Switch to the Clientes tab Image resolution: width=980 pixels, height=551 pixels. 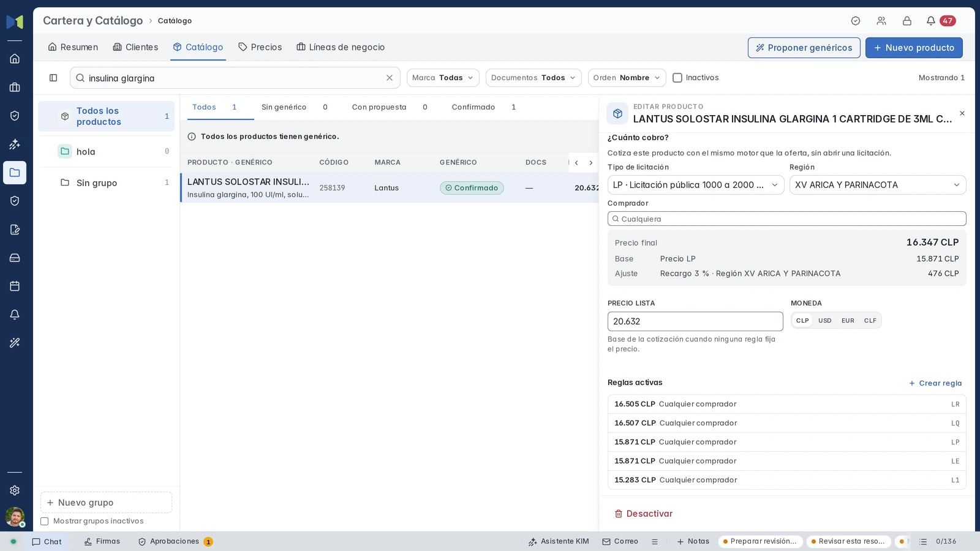[x=135, y=47]
